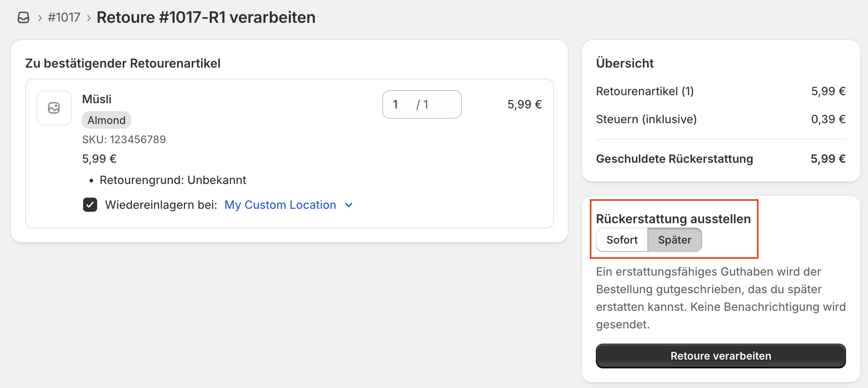Uncheck the Wiedereinlagern bei checkbox
Image resolution: width=868 pixels, height=388 pixels.
click(90, 205)
